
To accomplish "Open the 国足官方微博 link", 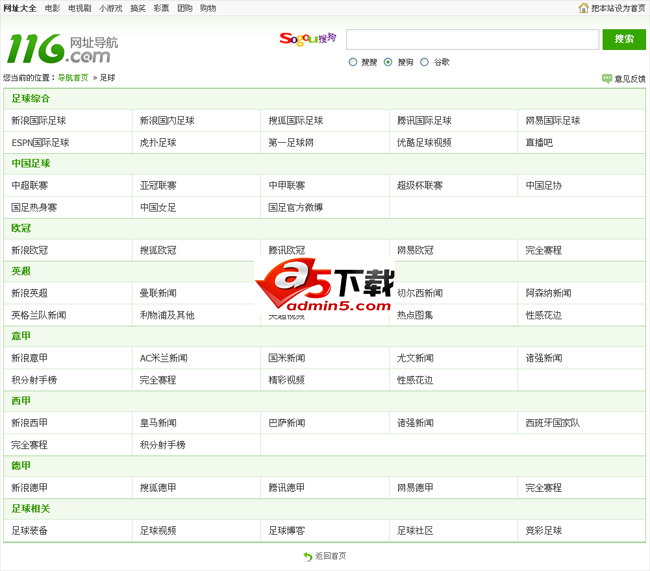I will tap(296, 207).
